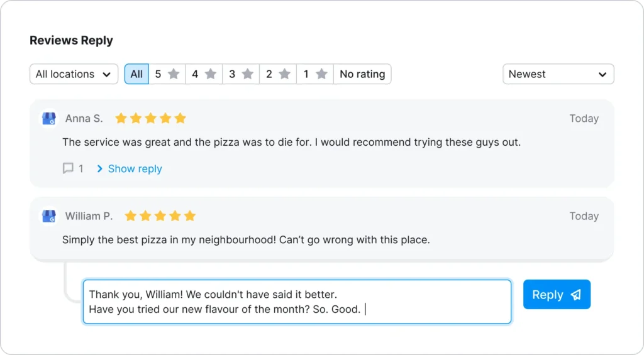Click the Show reply link
Viewport: 644px width, 355px height.
click(135, 168)
